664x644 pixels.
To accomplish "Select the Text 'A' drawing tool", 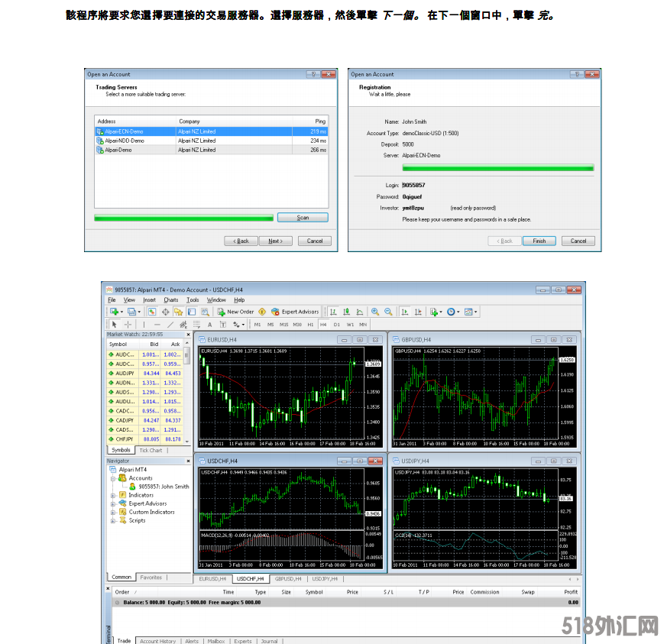I will 209,325.
